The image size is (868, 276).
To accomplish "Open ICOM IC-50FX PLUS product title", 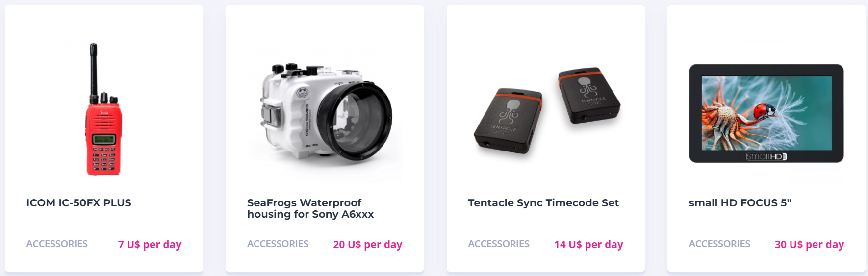I will (x=79, y=203).
